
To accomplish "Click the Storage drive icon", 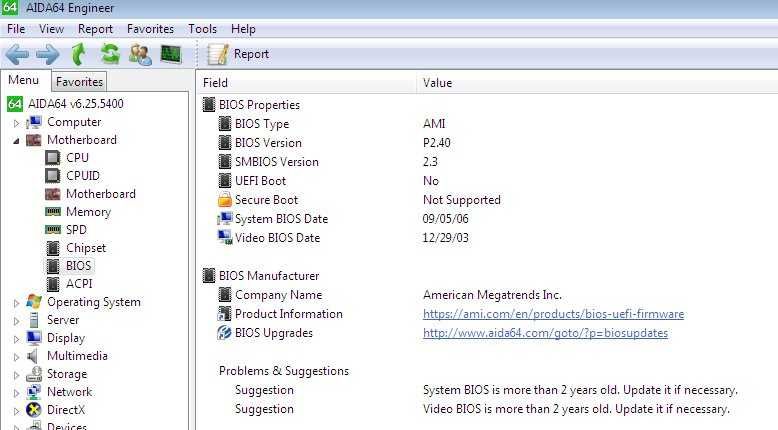I will [34, 374].
